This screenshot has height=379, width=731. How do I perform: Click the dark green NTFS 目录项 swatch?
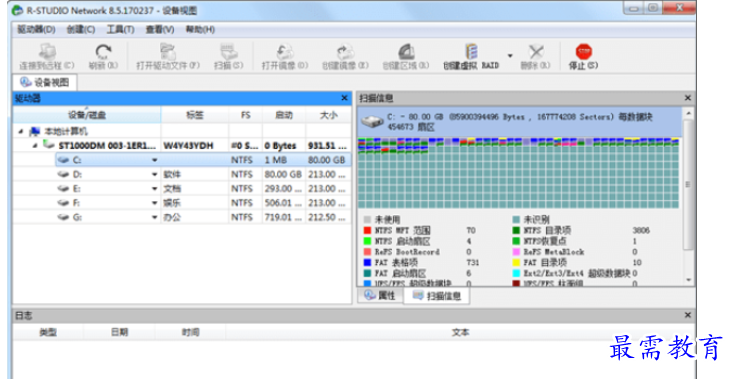(x=516, y=230)
